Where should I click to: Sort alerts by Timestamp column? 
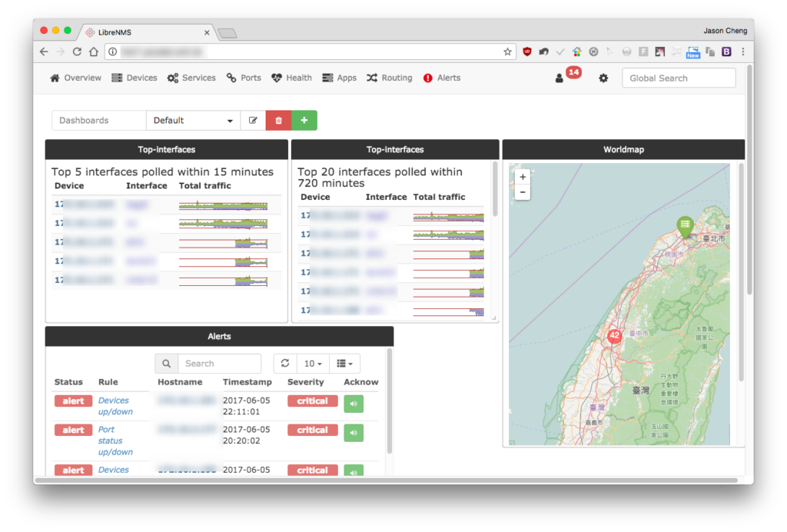247,382
